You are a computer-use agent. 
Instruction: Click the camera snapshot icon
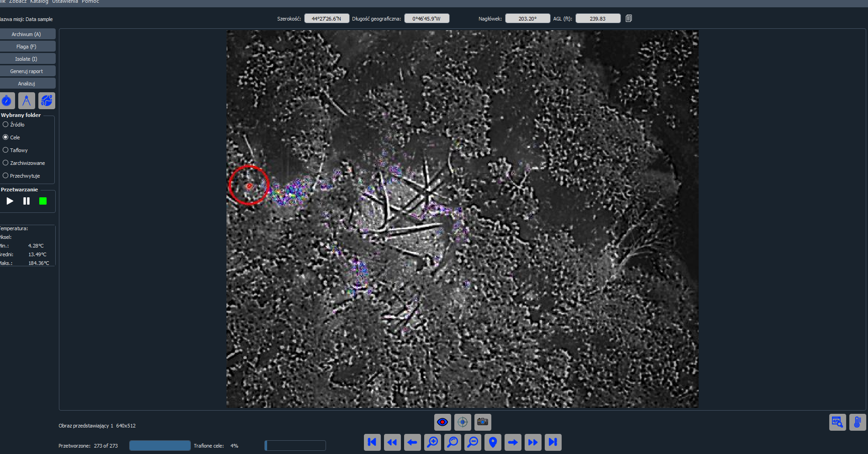483,422
